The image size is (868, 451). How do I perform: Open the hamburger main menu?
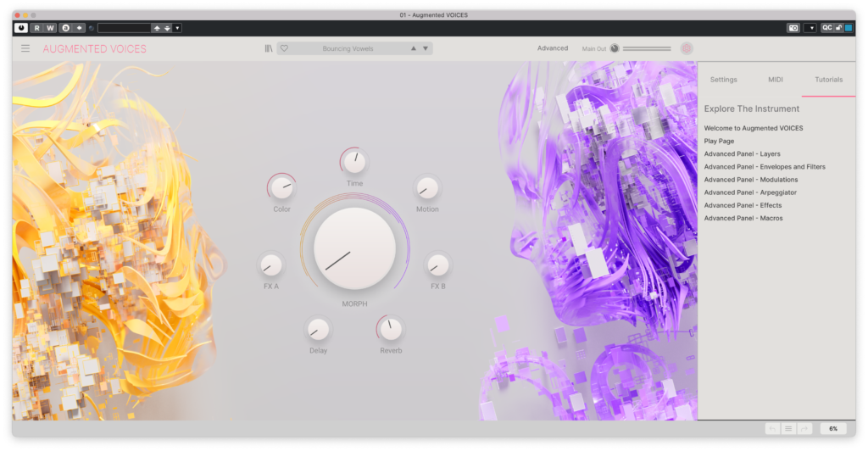pos(25,48)
